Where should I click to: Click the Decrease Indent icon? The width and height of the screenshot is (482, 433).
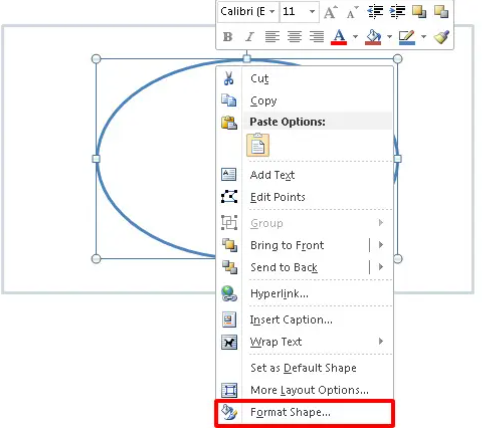(x=375, y=12)
